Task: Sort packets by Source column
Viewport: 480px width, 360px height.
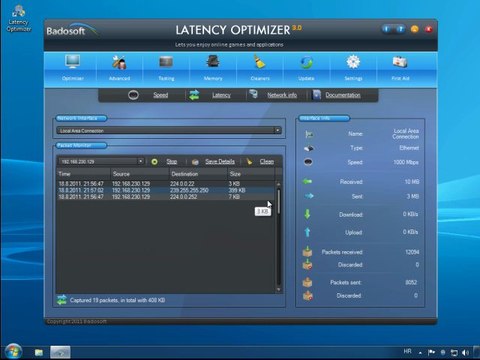Action: (140, 174)
